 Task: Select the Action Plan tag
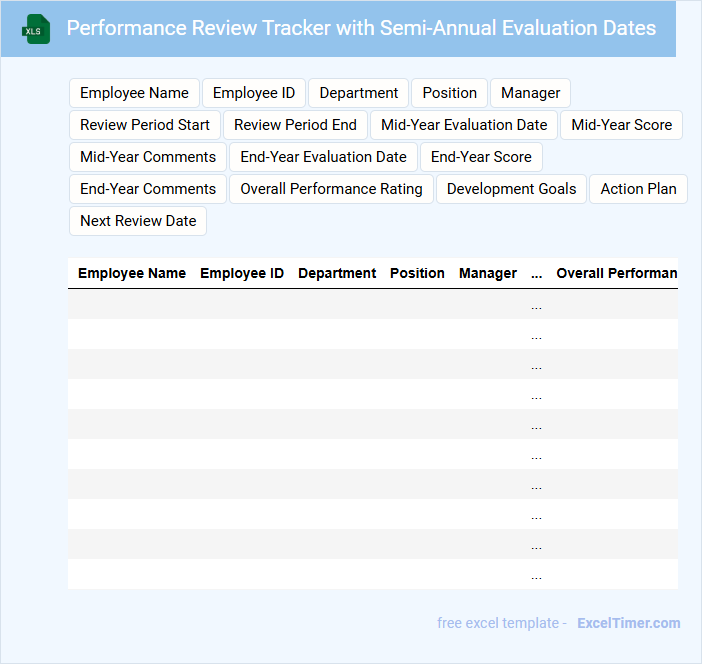[638, 189]
